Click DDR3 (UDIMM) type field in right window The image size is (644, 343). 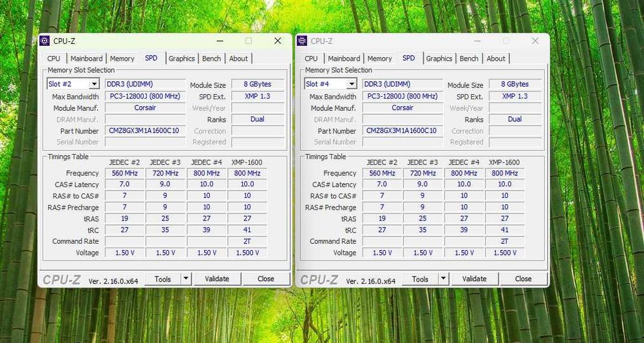(x=402, y=84)
